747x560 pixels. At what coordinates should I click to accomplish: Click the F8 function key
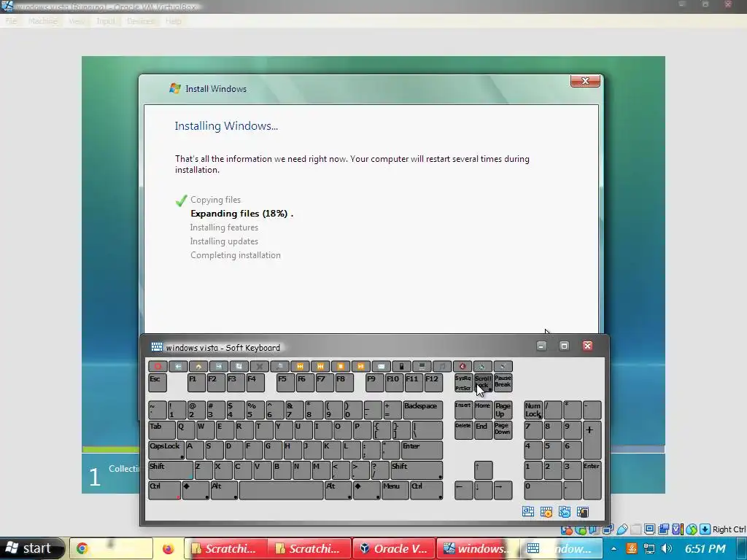(344, 383)
